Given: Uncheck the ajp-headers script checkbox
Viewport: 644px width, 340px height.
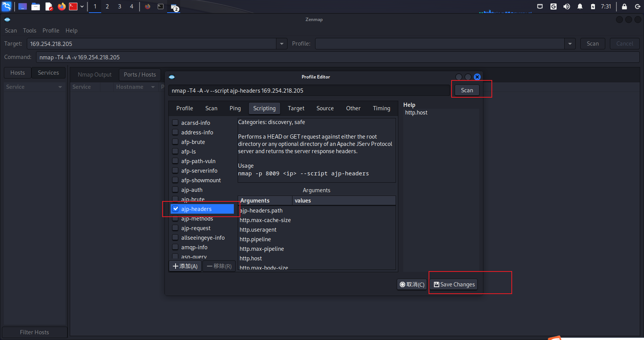Looking at the screenshot, I should tap(176, 209).
